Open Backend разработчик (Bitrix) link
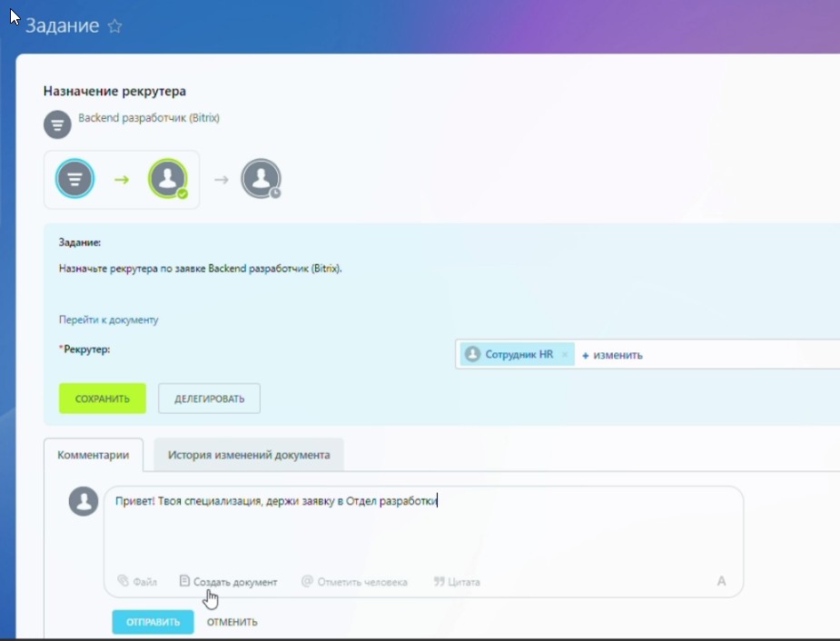The image size is (840, 641). 149,118
